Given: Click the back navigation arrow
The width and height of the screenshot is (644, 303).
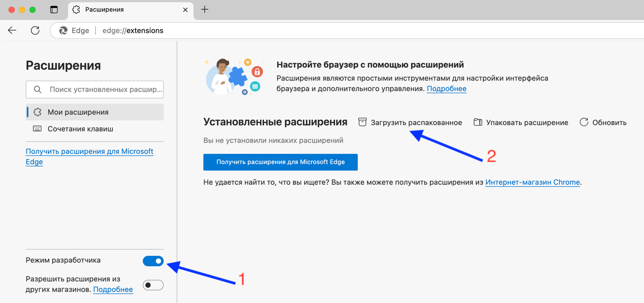Looking at the screenshot, I should tap(12, 30).
